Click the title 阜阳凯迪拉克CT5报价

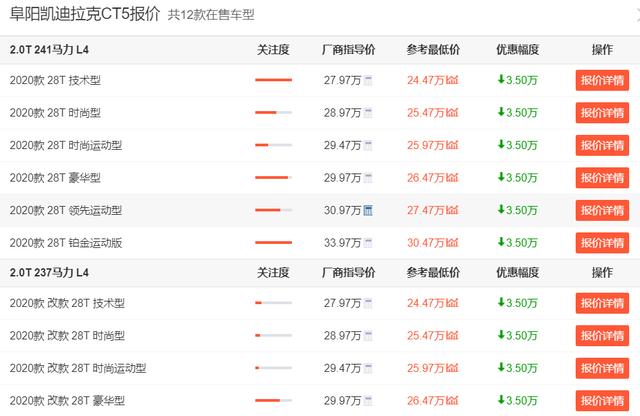click(85, 14)
